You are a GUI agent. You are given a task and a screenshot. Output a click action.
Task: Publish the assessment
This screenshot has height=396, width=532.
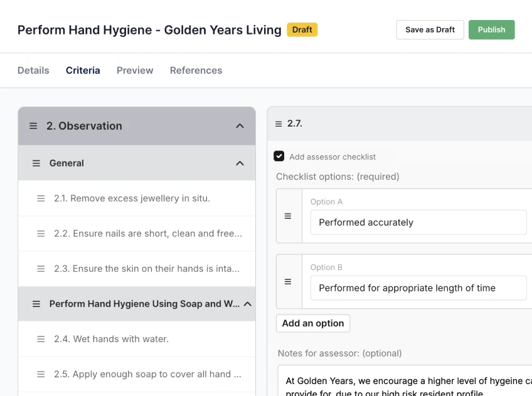[491, 29]
